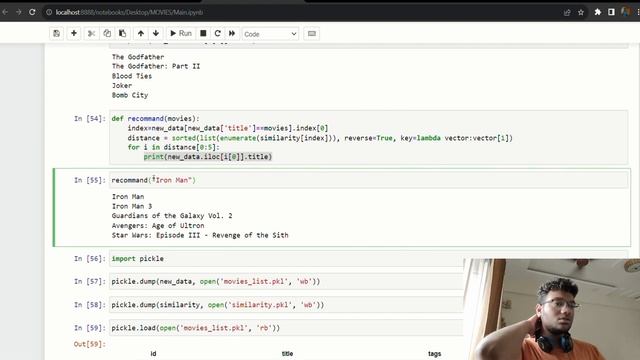Click the pickle.dump similarity.pkl cell
The height and width of the screenshot is (360, 640).
click(x=287, y=305)
